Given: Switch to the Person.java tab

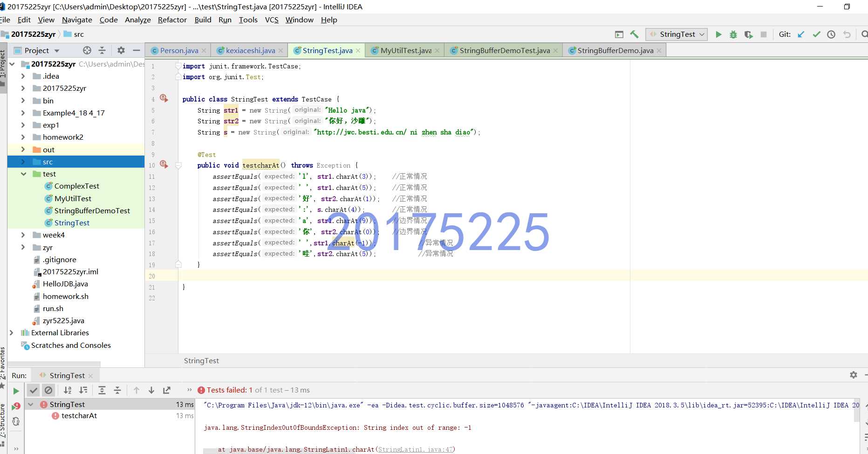Looking at the screenshot, I should click(x=178, y=50).
